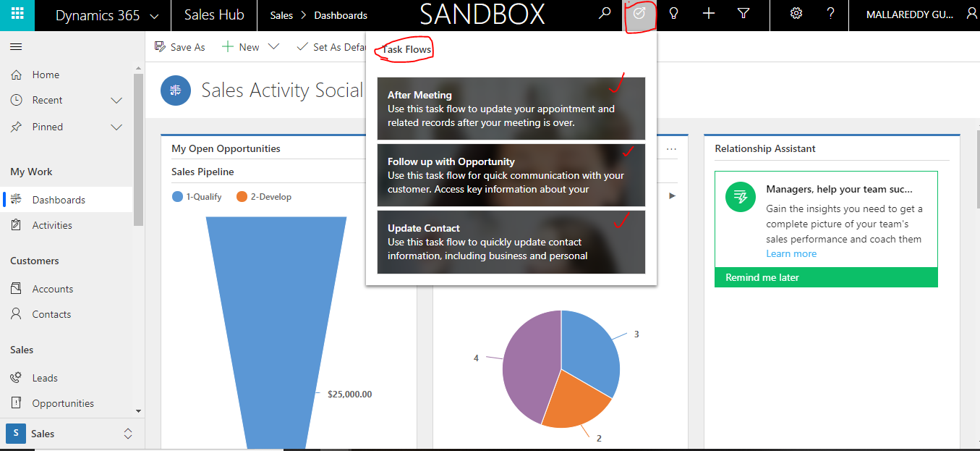Toggle the 2-Develop legend swatch

pyautogui.click(x=242, y=196)
